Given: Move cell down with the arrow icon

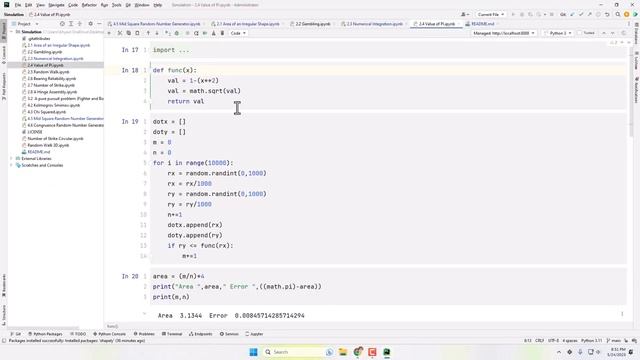Looking at the screenshot, I should (x=157, y=33).
